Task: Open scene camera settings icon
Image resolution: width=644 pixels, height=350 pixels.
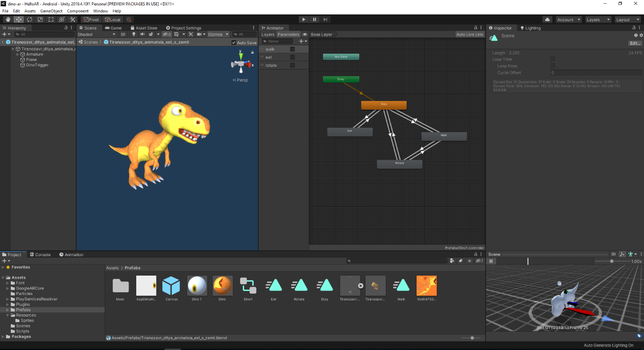Action: click(x=199, y=34)
